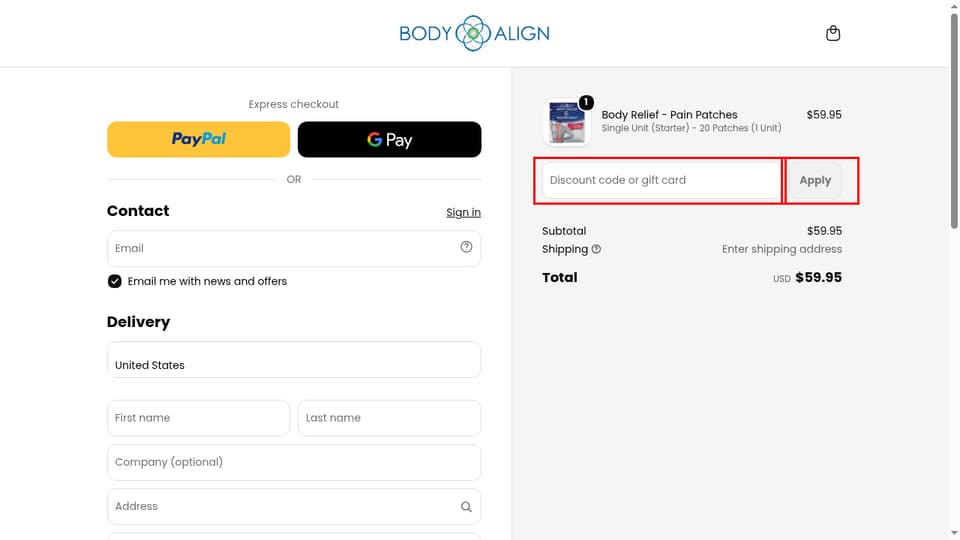960x540 pixels.
Task: Click the email help question mark icon
Action: pyautogui.click(x=466, y=247)
